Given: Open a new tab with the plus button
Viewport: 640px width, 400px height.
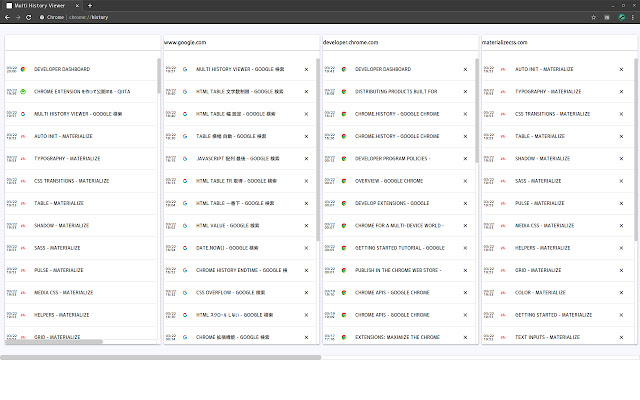Looking at the screenshot, I should coord(90,6).
